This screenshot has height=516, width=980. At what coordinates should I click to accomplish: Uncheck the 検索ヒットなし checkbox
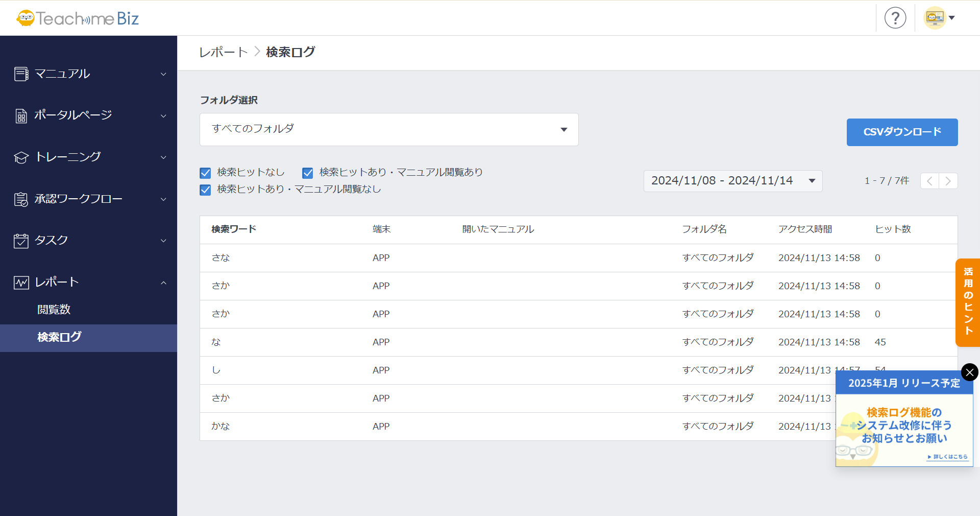tap(205, 173)
